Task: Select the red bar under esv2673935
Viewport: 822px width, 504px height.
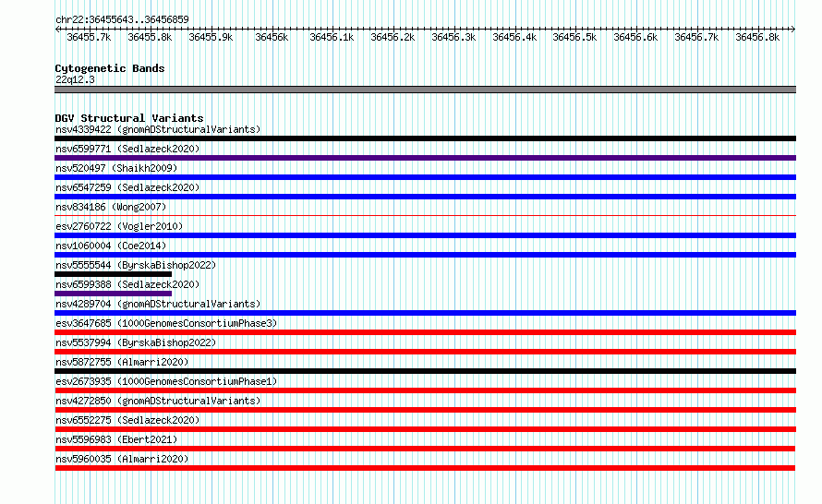Action: [x=425, y=390]
